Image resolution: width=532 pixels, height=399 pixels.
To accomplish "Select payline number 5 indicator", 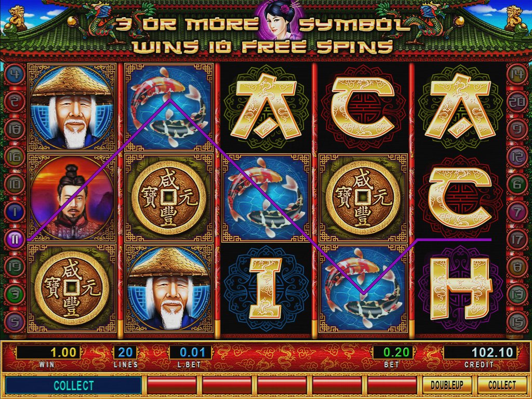I will [15, 322].
